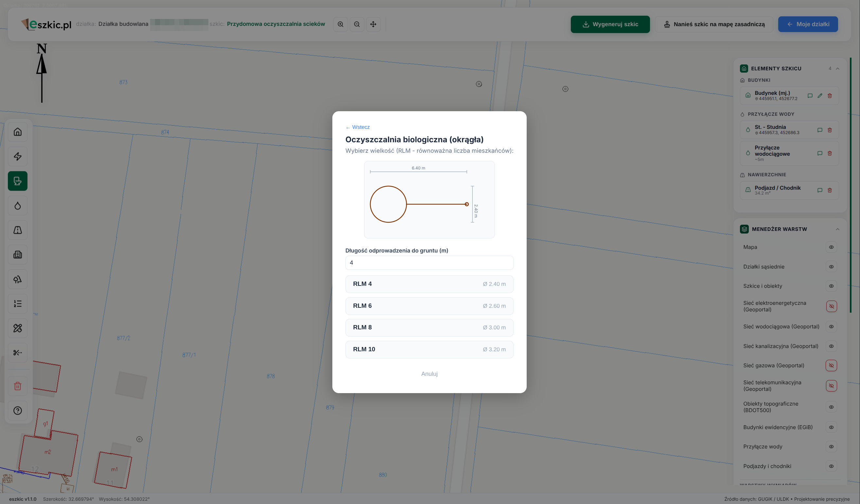Hide the Działki sąsiednie layer

click(x=832, y=267)
